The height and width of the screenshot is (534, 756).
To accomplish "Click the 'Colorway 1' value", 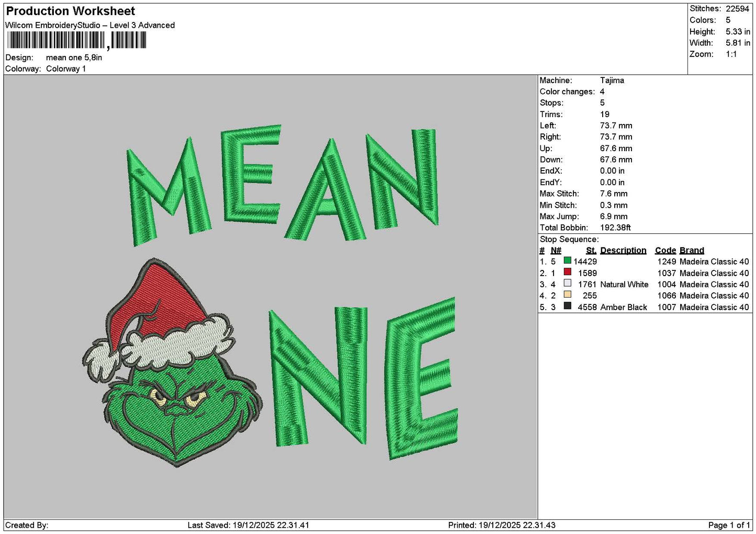I will [x=66, y=69].
